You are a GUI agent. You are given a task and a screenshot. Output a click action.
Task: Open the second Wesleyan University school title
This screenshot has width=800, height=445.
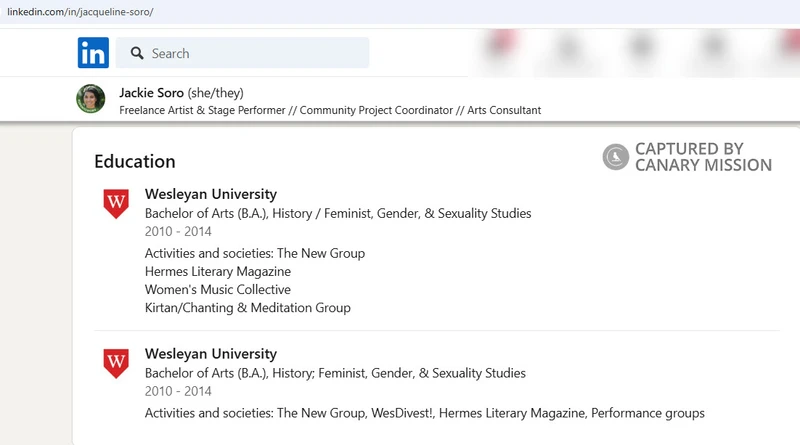[x=211, y=354]
